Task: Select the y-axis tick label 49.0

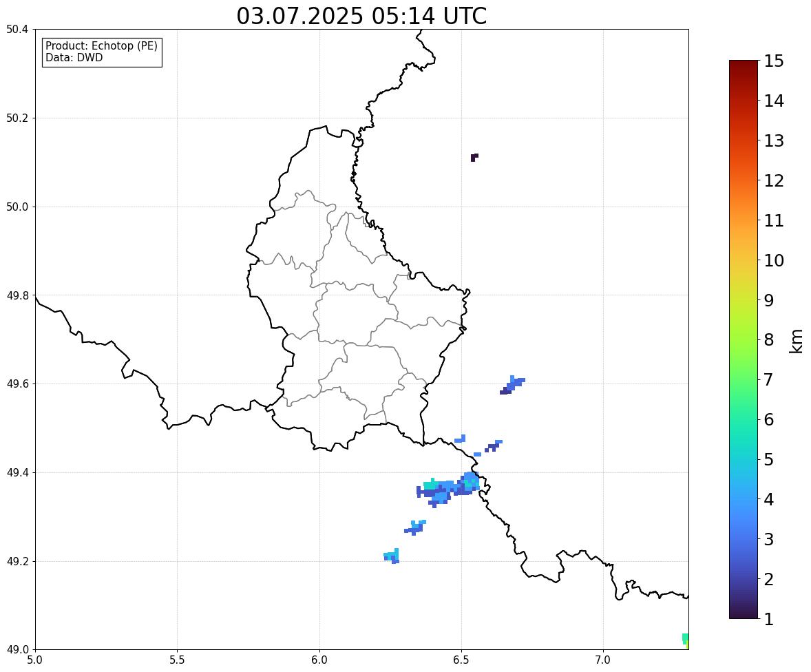Action: [17, 650]
